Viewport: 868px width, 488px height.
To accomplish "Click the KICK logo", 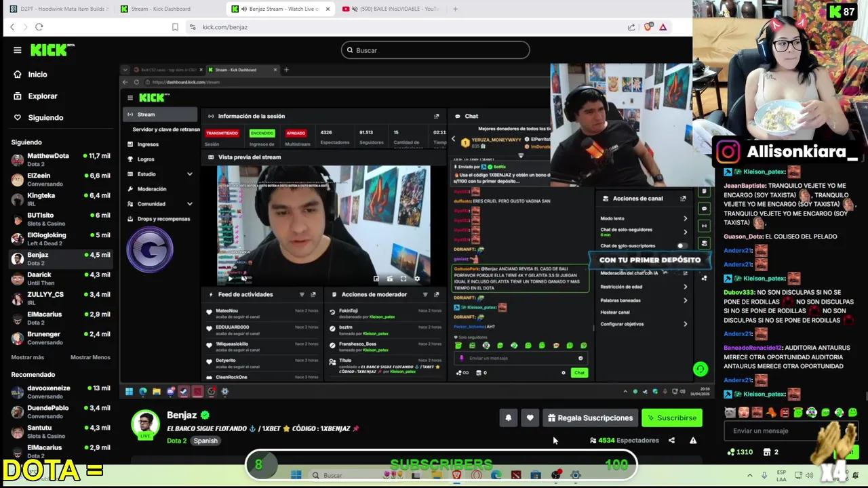I will point(52,49).
